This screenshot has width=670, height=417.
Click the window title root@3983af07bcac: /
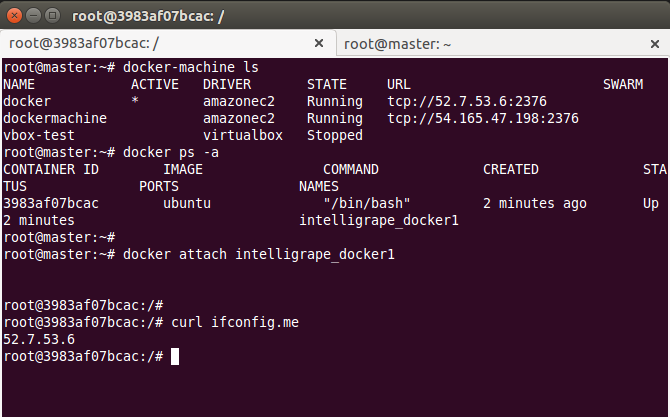tap(148, 16)
